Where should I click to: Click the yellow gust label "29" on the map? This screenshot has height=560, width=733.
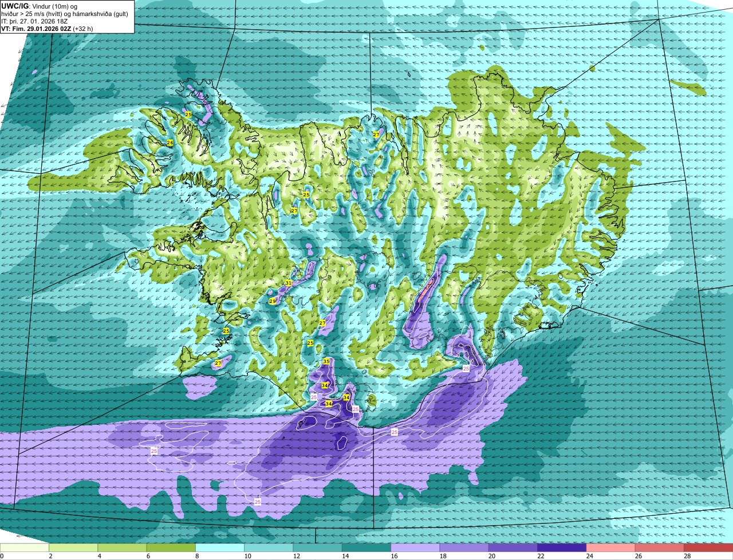pyautogui.click(x=273, y=301)
